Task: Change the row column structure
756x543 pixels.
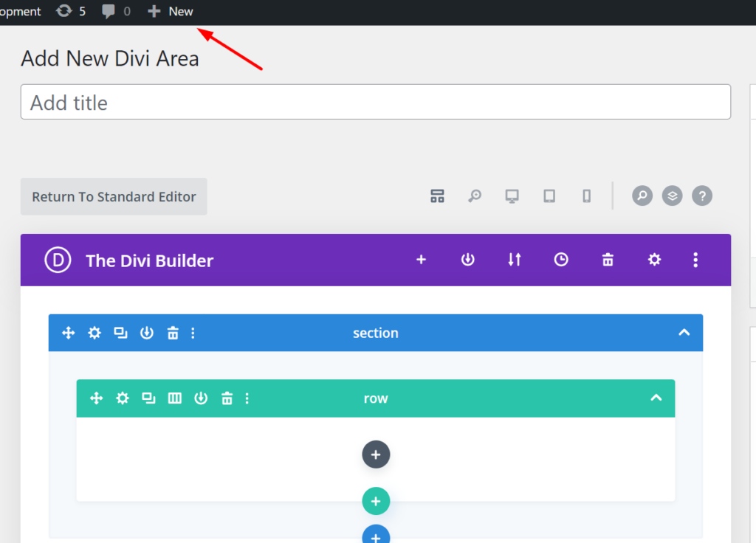Action: click(174, 398)
